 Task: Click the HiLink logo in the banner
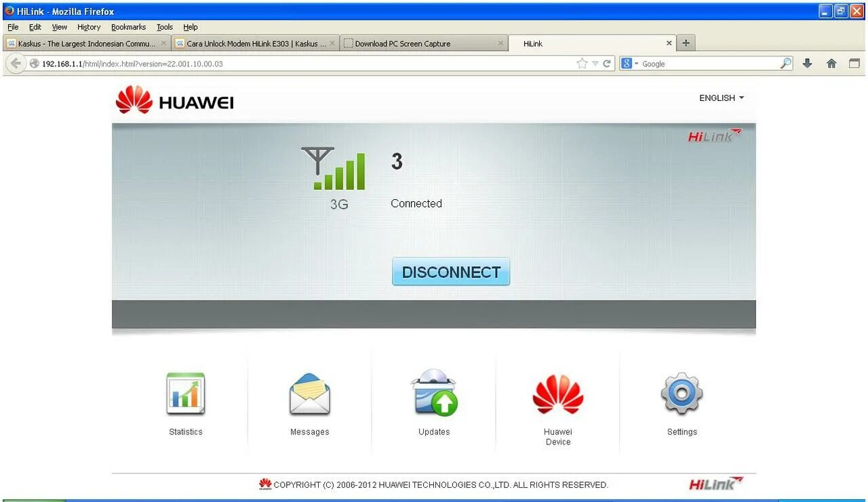[x=715, y=136]
